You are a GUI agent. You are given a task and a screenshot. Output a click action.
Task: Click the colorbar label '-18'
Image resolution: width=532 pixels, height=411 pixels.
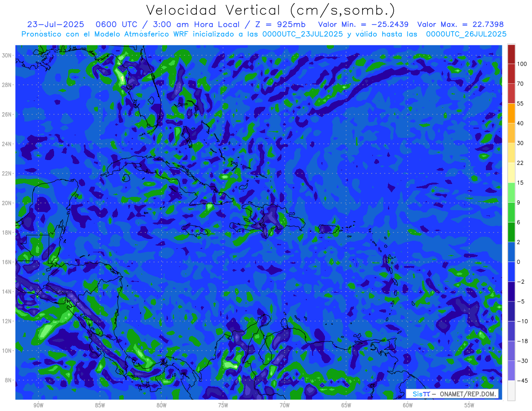[522, 341]
